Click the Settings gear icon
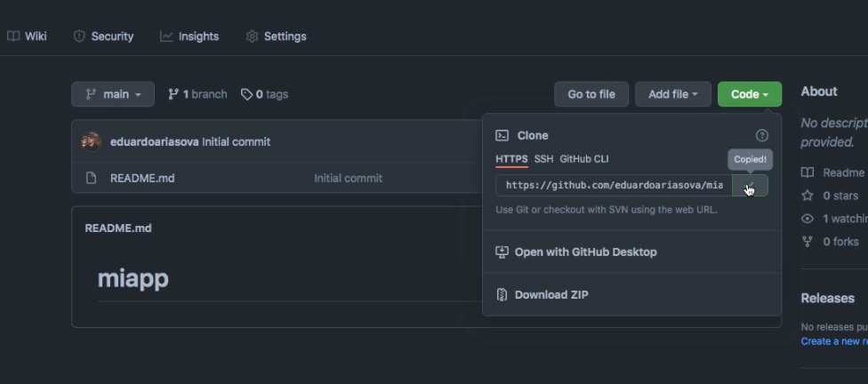Viewport: 868px width, 384px height. coord(252,36)
